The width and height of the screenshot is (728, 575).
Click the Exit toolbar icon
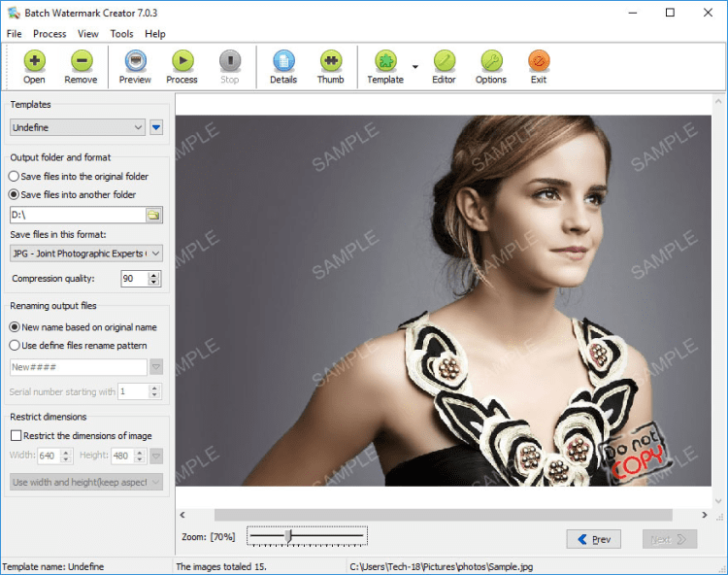538,66
